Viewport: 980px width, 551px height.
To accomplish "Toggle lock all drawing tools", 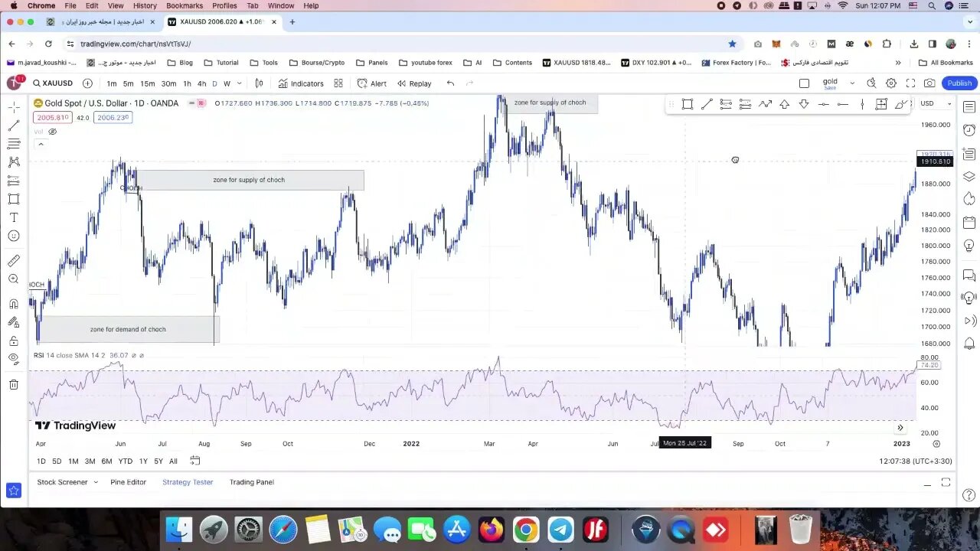I will click(x=14, y=341).
